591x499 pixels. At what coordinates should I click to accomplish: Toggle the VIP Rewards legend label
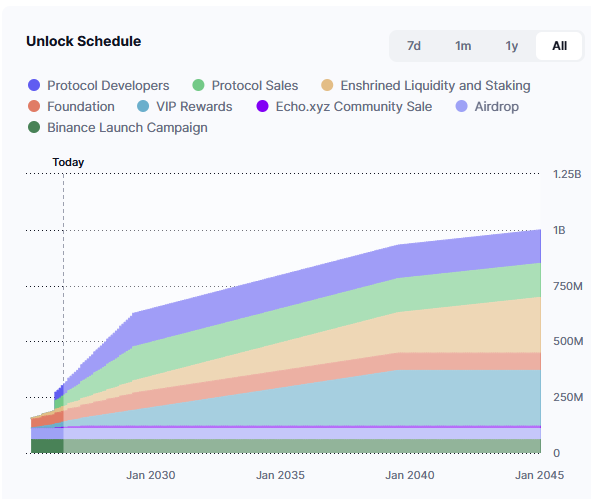click(194, 107)
